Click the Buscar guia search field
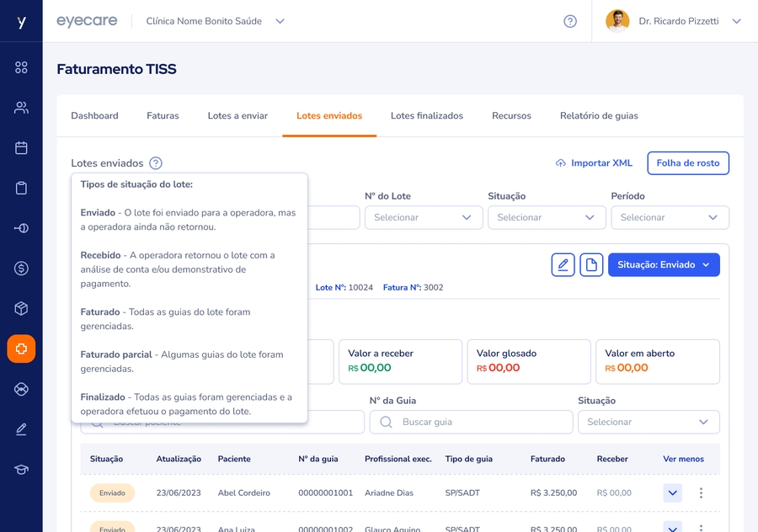The image size is (758, 532). click(471, 422)
